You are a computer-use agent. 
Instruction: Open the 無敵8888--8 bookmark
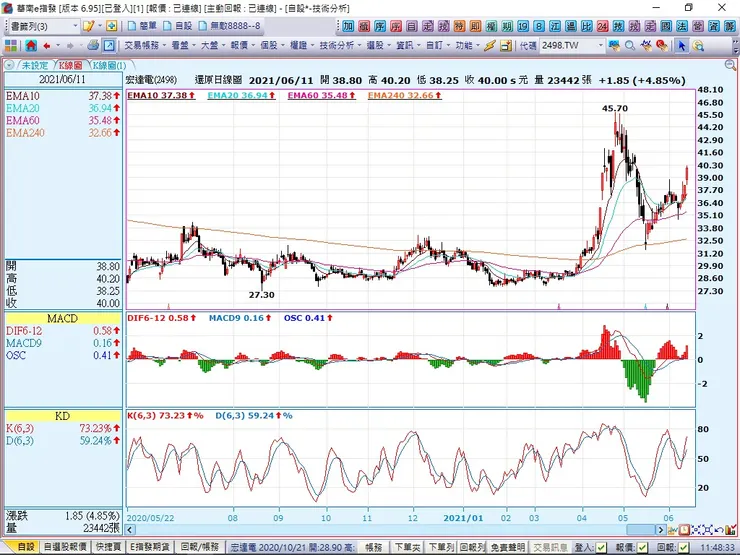(x=230, y=26)
